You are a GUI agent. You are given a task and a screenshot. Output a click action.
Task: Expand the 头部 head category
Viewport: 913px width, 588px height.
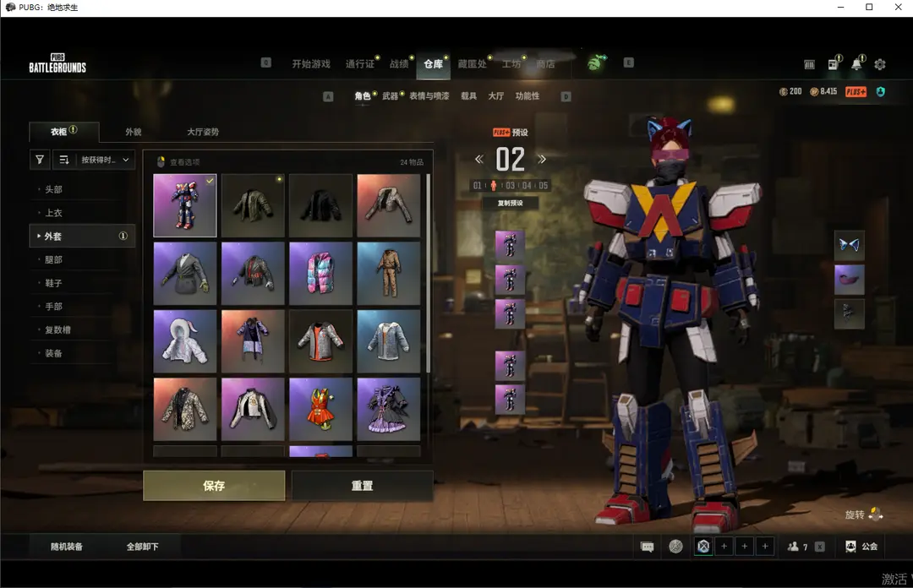click(x=82, y=189)
